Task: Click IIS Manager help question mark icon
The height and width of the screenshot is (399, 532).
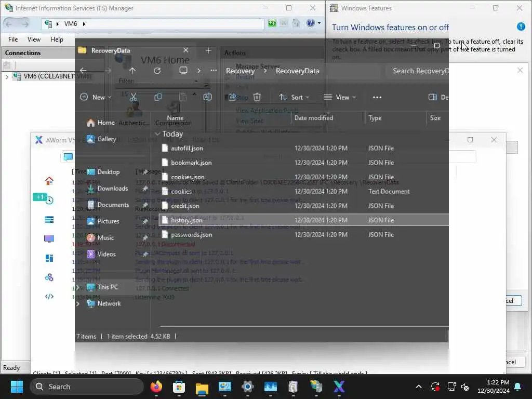Action: [310, 23]
